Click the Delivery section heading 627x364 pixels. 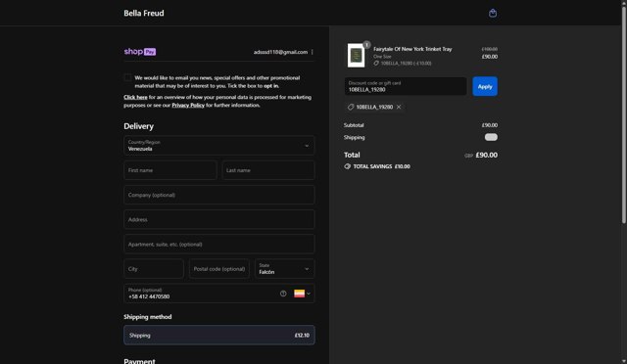click(138, 126)
